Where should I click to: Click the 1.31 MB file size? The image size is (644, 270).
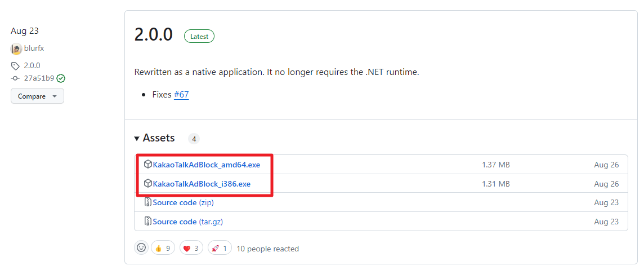(496, 184)
